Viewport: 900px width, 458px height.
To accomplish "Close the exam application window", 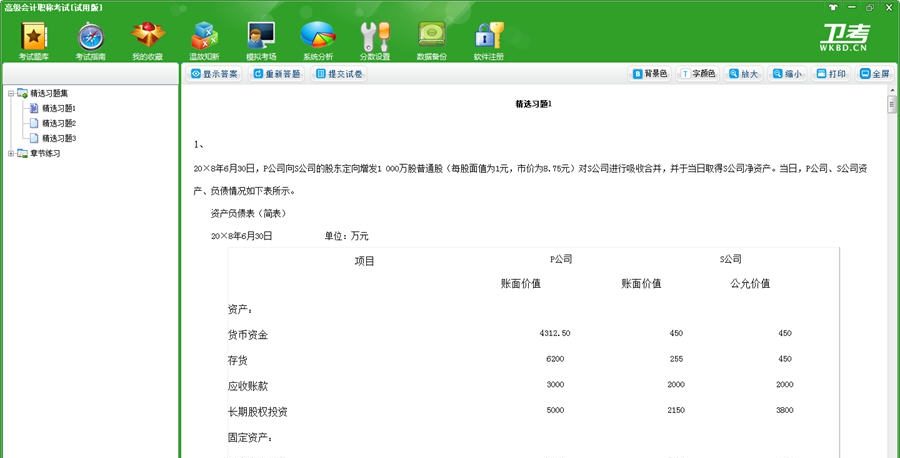I will click(888, 7).
